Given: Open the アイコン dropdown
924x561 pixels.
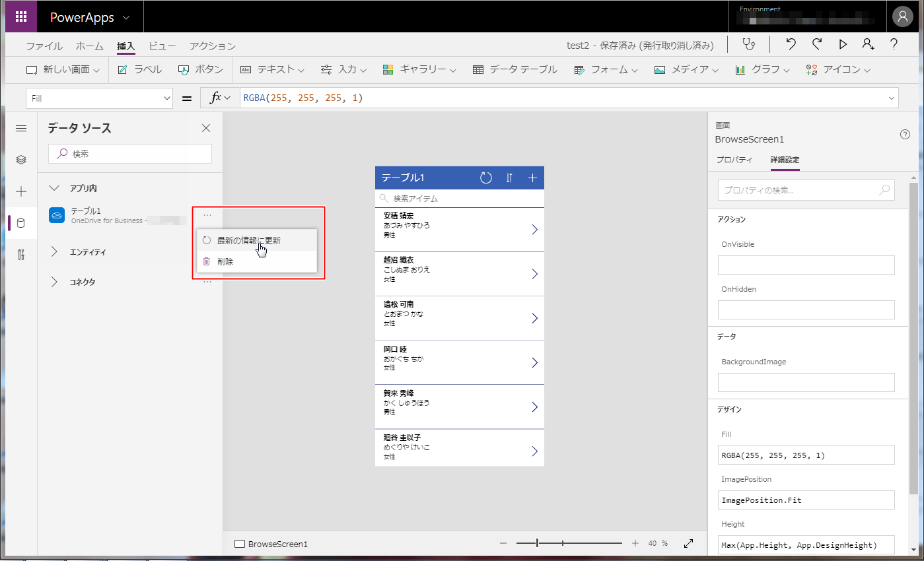Looking at the screenshot, I should [x=838, y=69].
